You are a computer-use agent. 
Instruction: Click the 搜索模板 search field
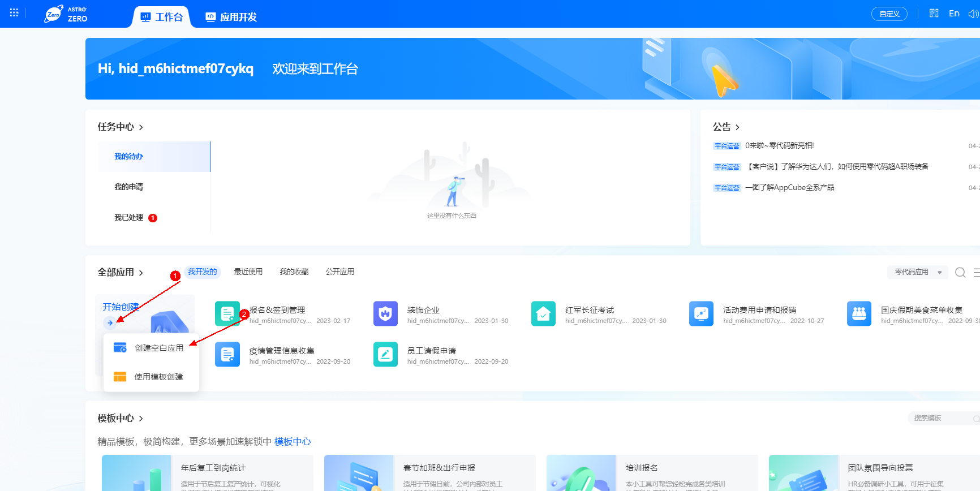tap(944, 418)
